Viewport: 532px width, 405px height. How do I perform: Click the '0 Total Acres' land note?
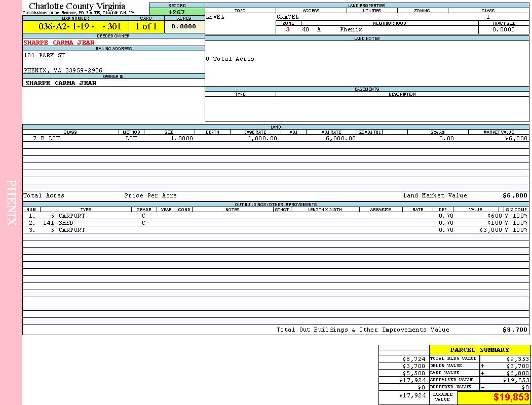tap(230, 59)
